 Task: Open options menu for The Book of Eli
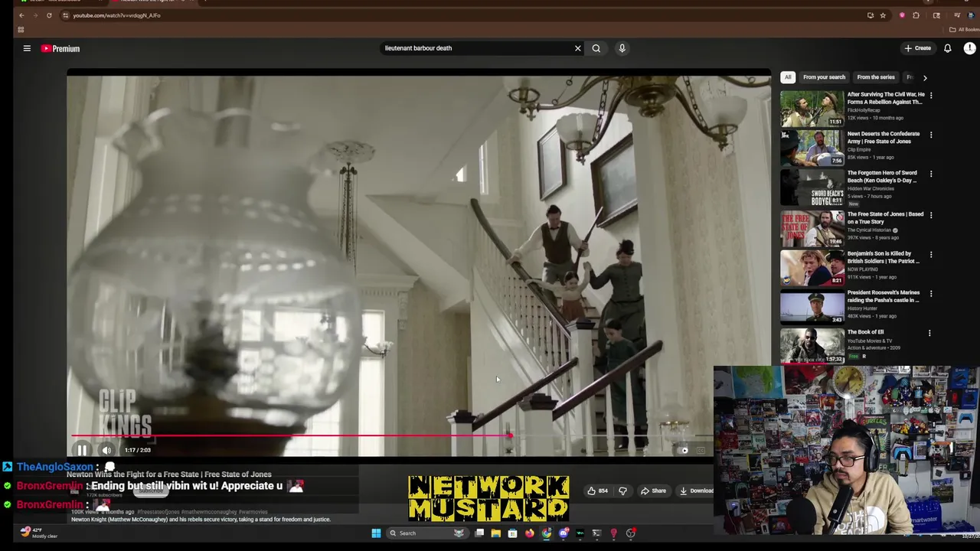coord(929,333)
